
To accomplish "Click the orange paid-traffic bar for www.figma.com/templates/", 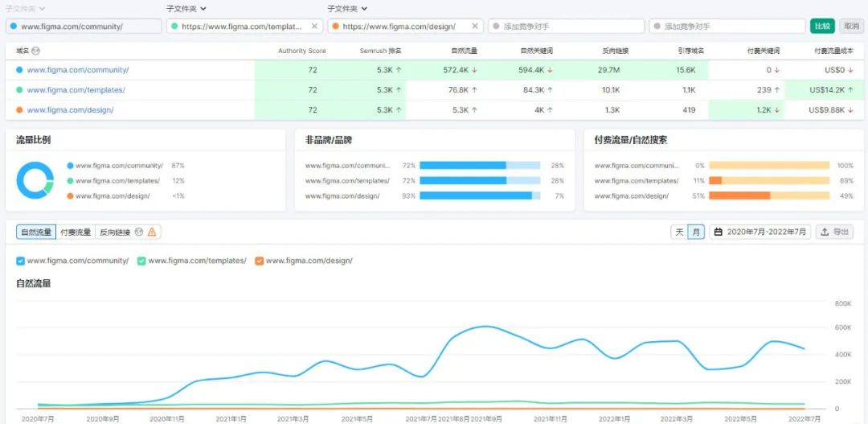I will click(x=715, y=181).
